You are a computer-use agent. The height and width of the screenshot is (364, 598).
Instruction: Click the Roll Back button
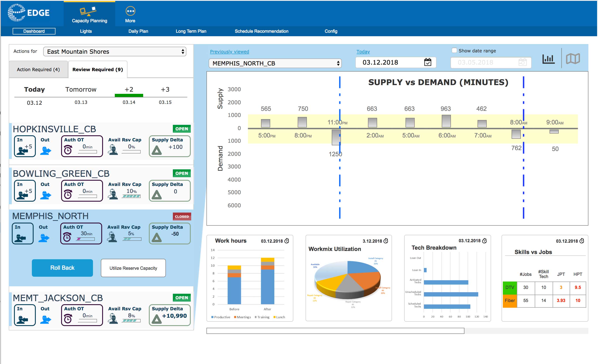62,268
